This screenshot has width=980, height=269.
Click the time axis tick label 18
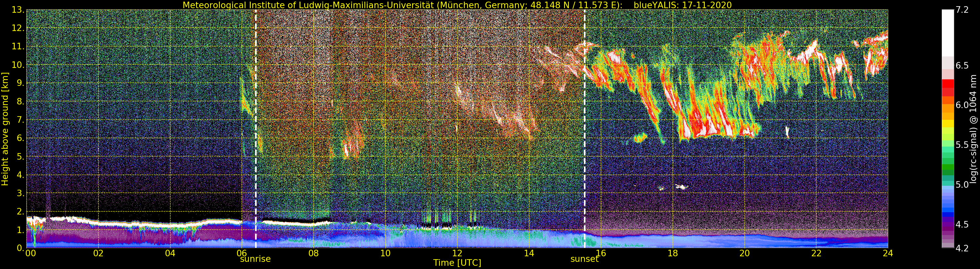(673, 253)
